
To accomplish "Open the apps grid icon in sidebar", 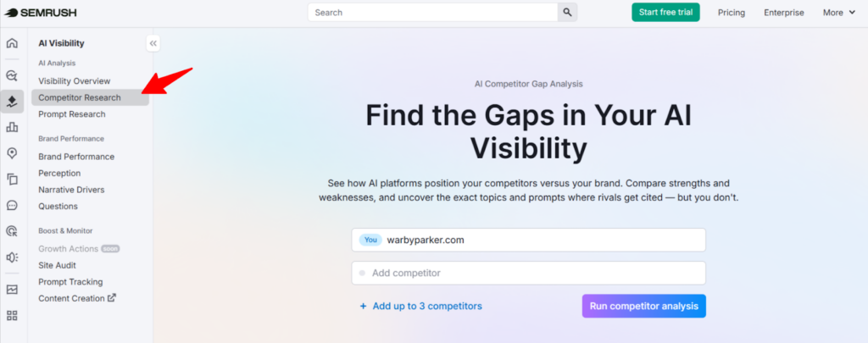I will coord(12,316).
